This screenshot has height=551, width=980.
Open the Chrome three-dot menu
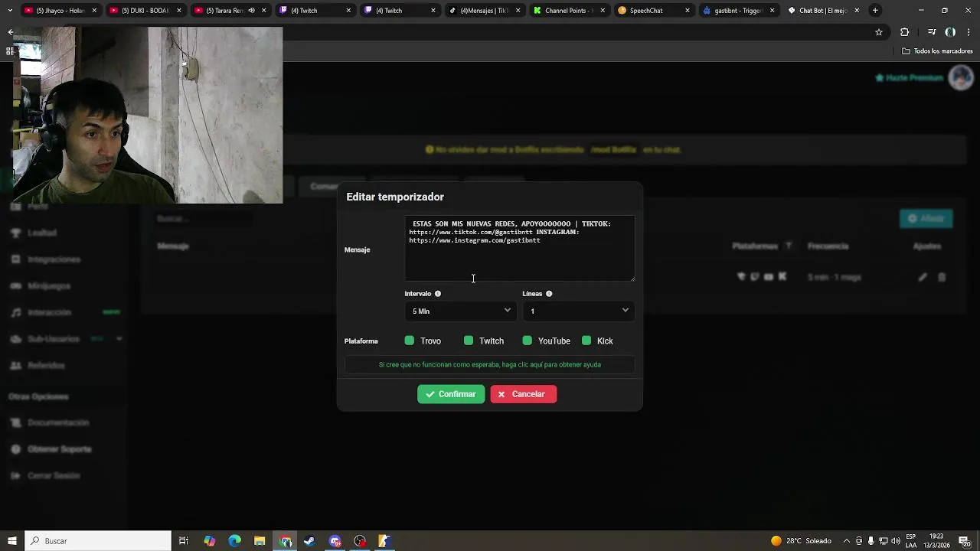pos(969,32)
